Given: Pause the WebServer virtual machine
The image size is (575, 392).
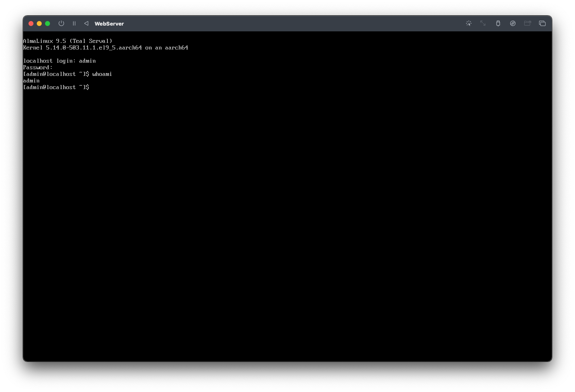Looking at the screenshot, I should [x=74, y=24].
